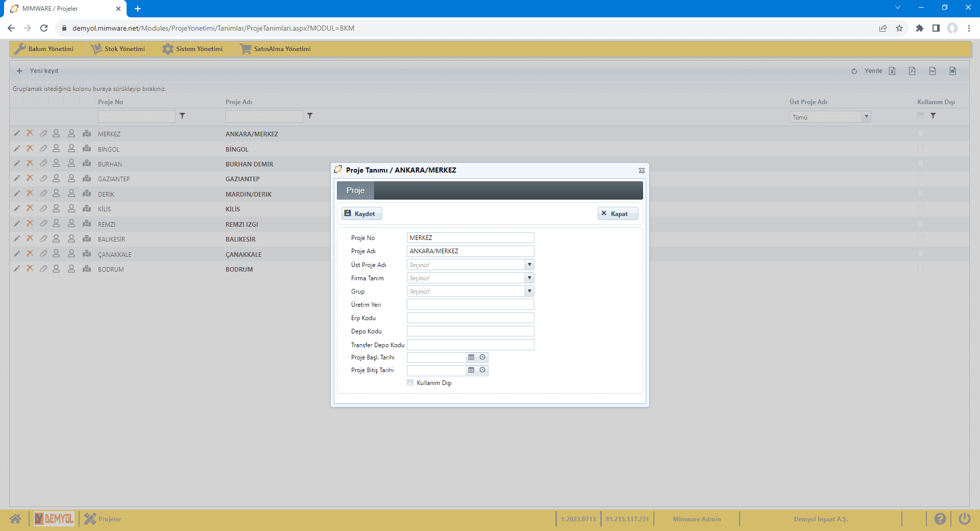
Task: Click the Word export icon
Action: [x=952, y=71]
